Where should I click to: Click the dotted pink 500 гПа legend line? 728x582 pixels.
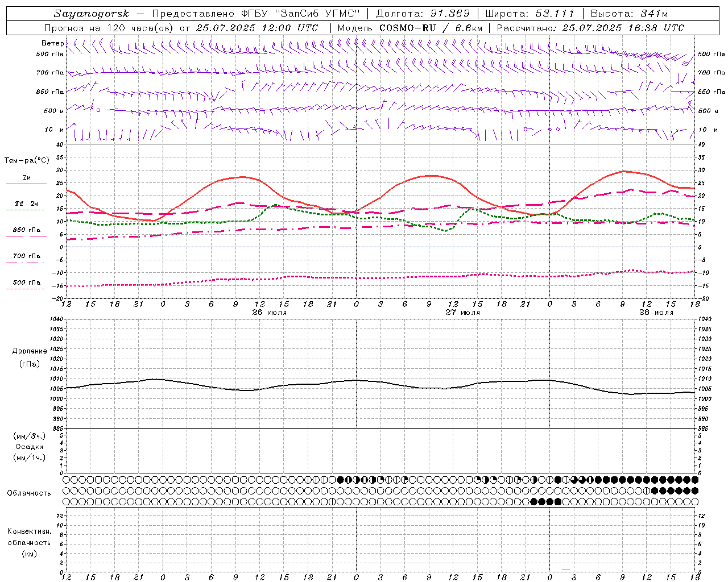(26, 289)
